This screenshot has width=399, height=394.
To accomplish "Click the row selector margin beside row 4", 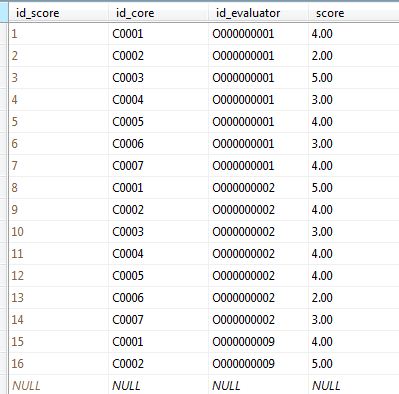I will pos(4,100).
